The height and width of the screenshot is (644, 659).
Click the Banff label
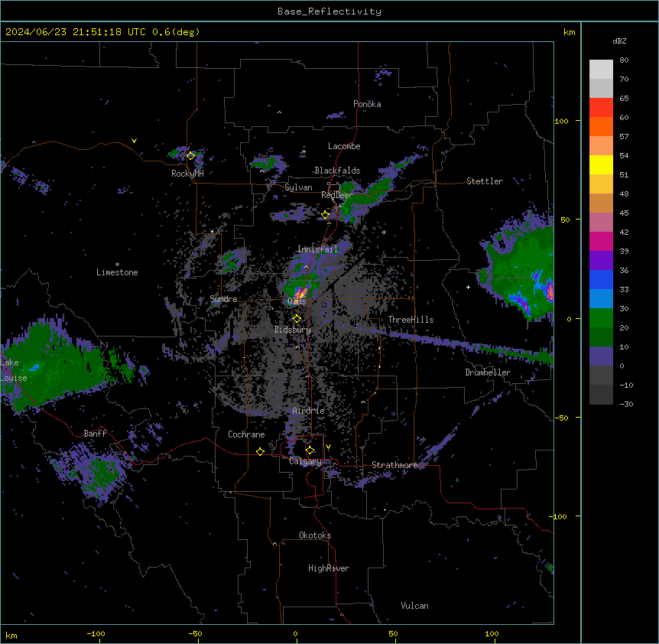click(x=95, y=434)
